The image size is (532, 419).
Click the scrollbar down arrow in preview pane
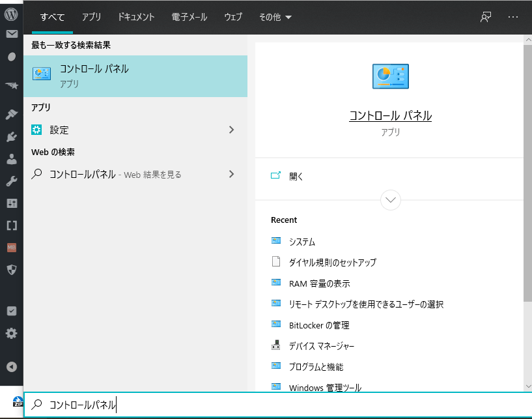[x=527, y=386]
